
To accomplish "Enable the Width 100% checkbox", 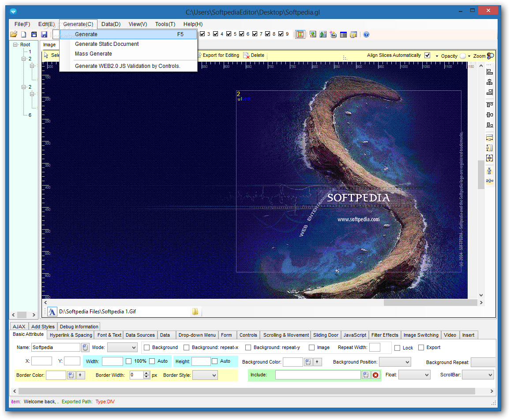I will pyautogui.click(x=129, y=361).
